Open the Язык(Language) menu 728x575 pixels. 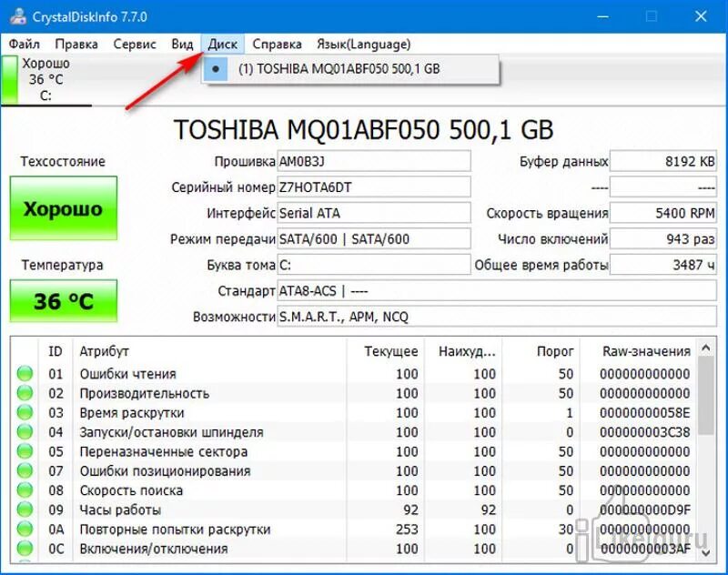pos(363,44)
